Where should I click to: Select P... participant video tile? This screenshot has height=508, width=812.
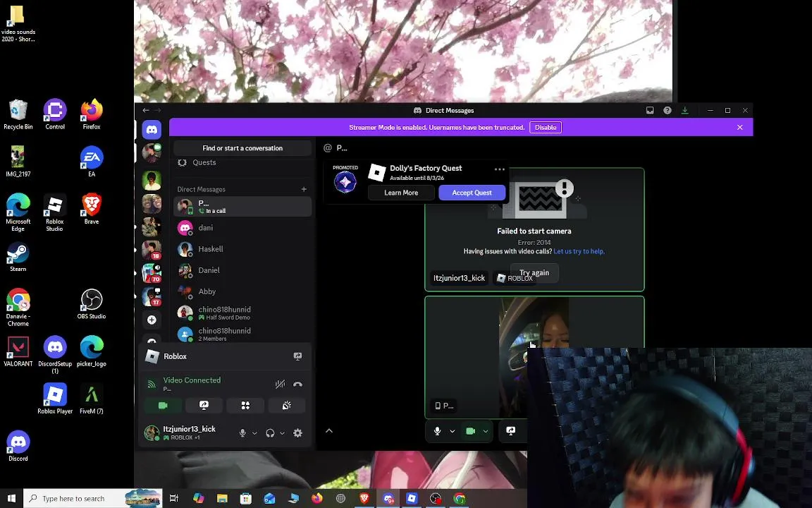click(534, 357)
